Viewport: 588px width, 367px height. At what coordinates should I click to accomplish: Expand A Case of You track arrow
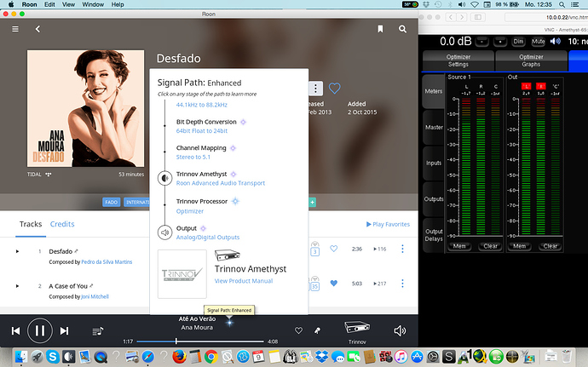pyautogui.click(x=17, y=286)
